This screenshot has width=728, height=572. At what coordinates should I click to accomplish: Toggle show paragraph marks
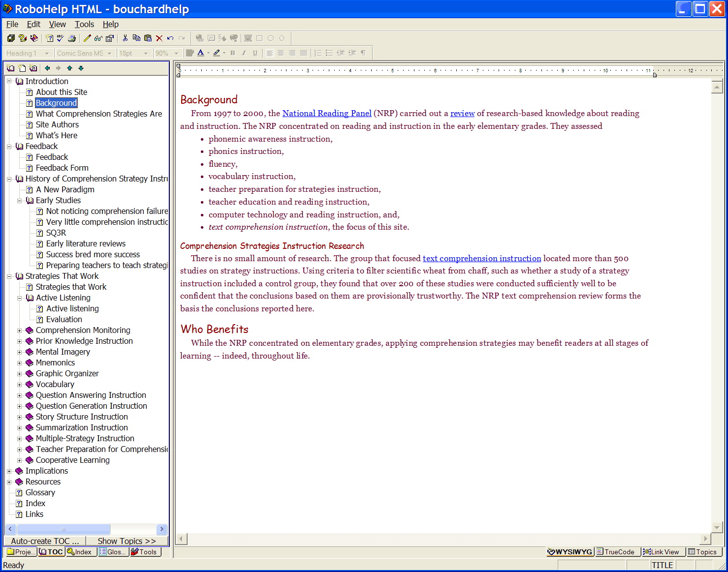363,53
